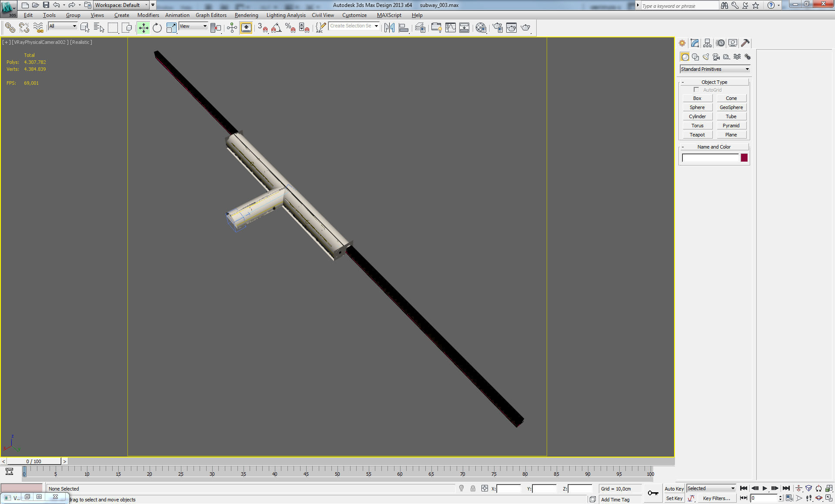Open the Rendering menu
Viewport: 835px width, 504px height.
[x=246, y=15]
